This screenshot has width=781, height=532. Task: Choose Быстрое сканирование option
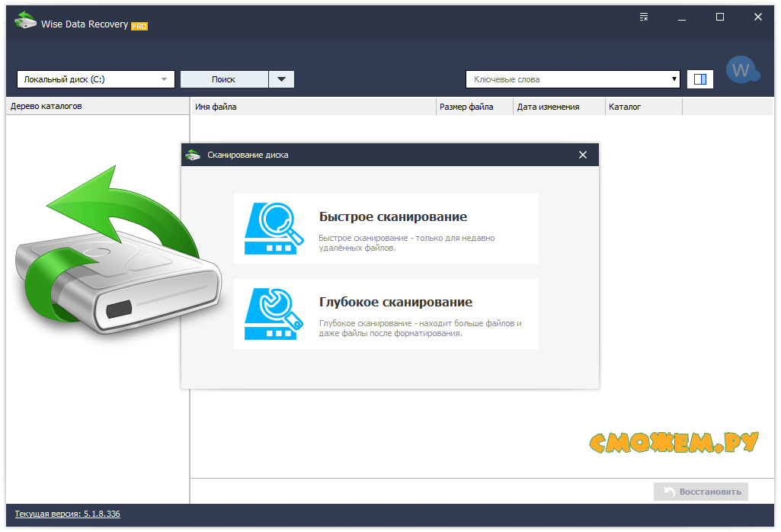point(386,229)
